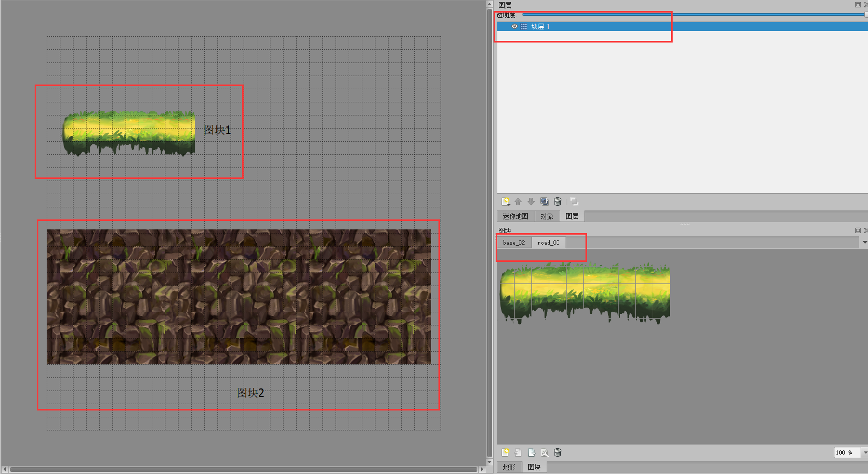Click the horizontal scrollbar of the map view

pyautogui.click(x=244, y=469)
